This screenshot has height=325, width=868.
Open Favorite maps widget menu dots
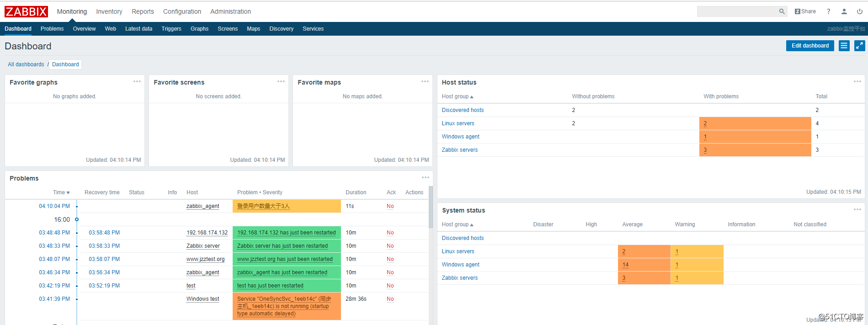425,81
